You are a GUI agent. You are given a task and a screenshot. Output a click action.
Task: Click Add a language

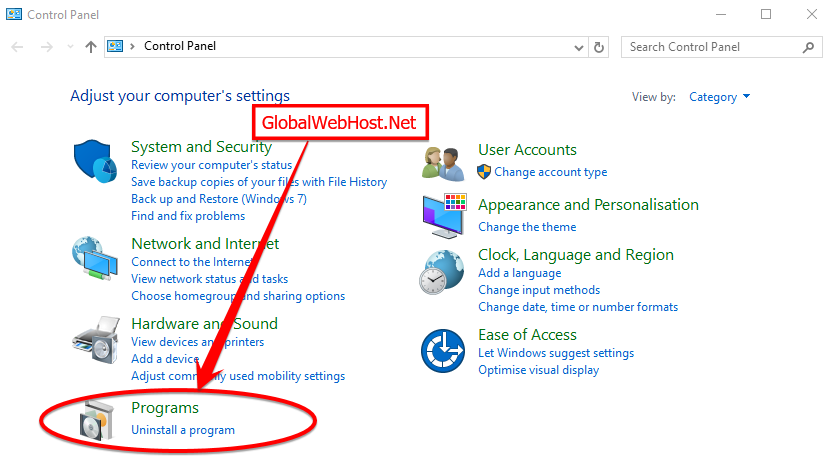(x=519, y=273)
